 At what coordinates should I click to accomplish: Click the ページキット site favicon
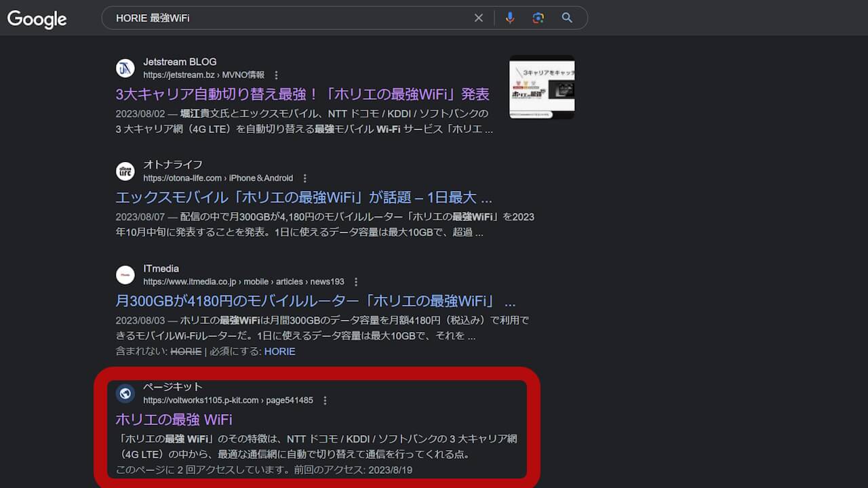tap(125, 393)
